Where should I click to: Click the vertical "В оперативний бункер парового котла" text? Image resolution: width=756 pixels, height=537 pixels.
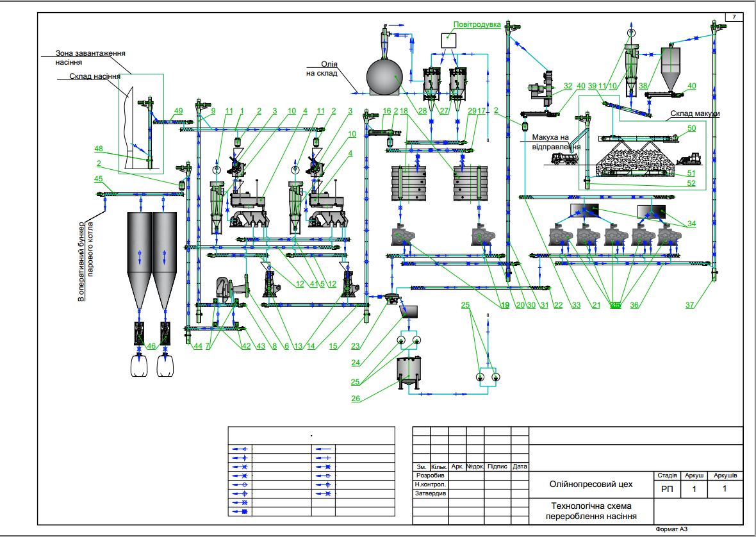(86, 261)
